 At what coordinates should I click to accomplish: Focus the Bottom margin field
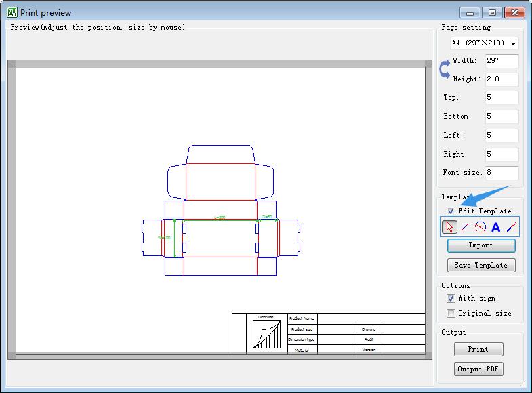point(502,117)
